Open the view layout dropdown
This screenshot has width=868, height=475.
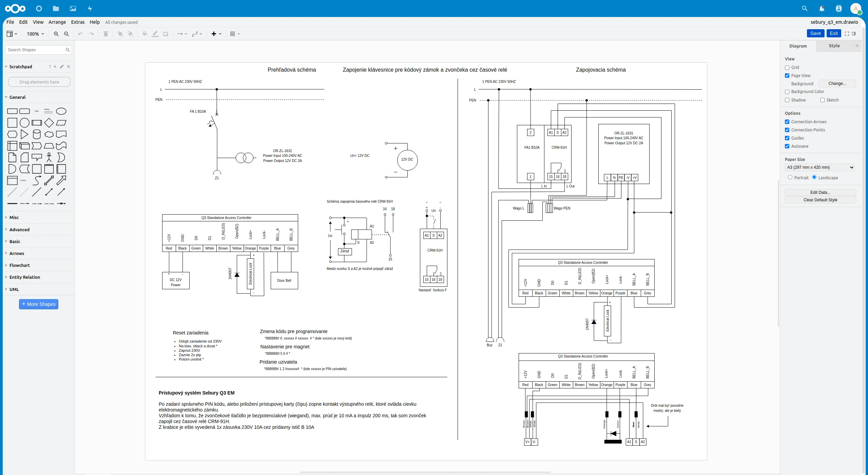point(12,34)
